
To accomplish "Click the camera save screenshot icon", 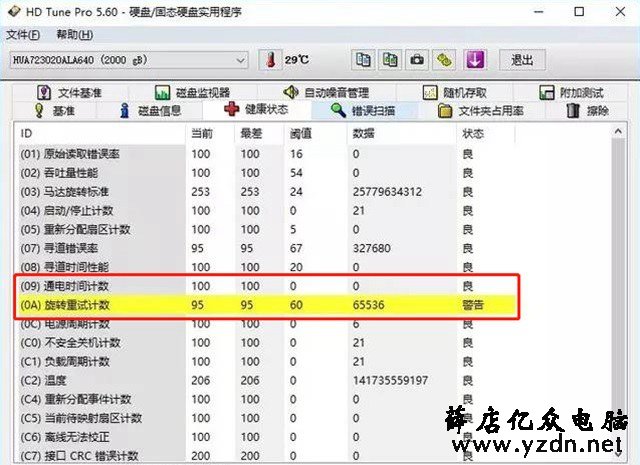I will pyautogui.click(x=417, y=60).
